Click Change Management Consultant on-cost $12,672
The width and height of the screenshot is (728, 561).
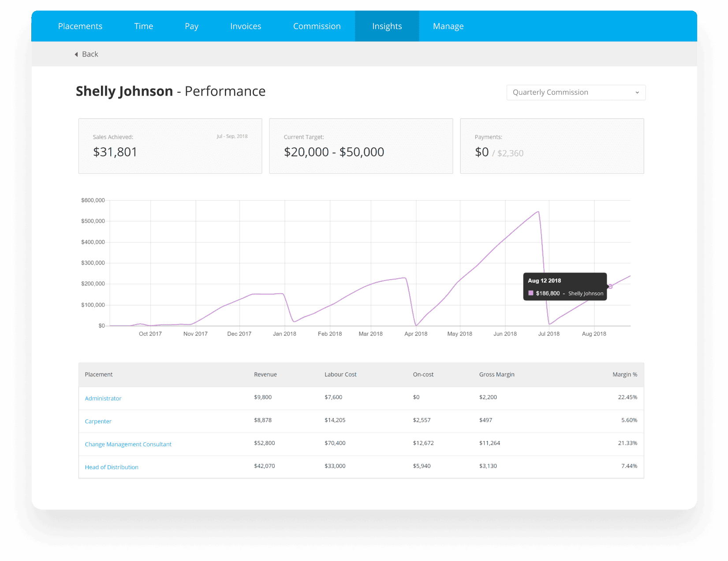point(423,443)
